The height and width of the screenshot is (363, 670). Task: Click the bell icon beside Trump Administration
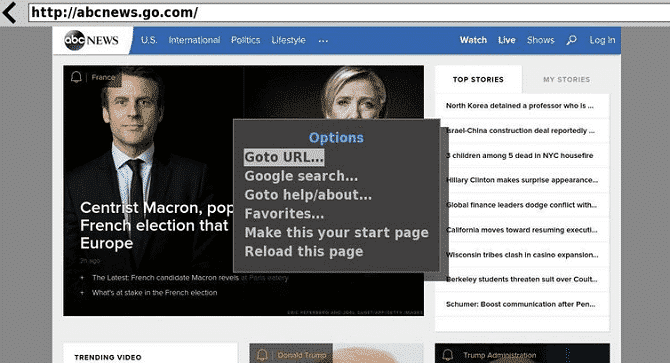(x=447, y=355)
